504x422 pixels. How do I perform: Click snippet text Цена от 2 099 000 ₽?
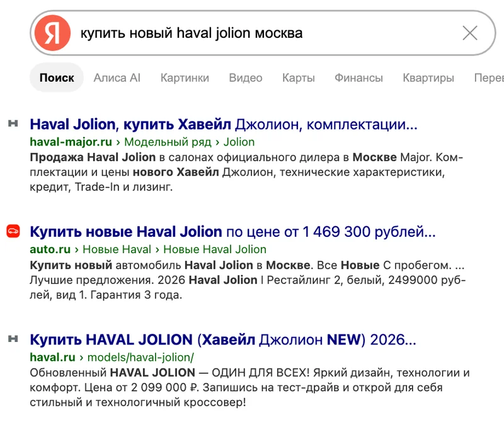pyautogui.click(x=142, y=387)
